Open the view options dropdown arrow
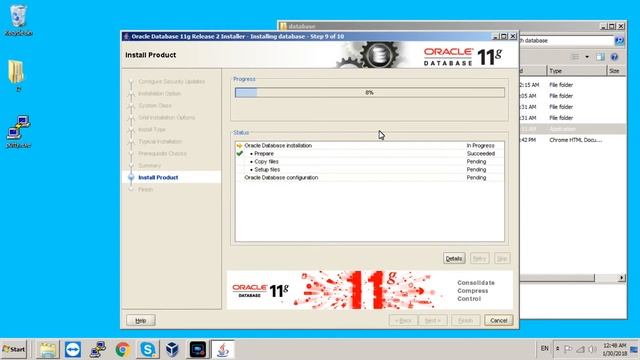640x360 pixels. coord(587,57)
